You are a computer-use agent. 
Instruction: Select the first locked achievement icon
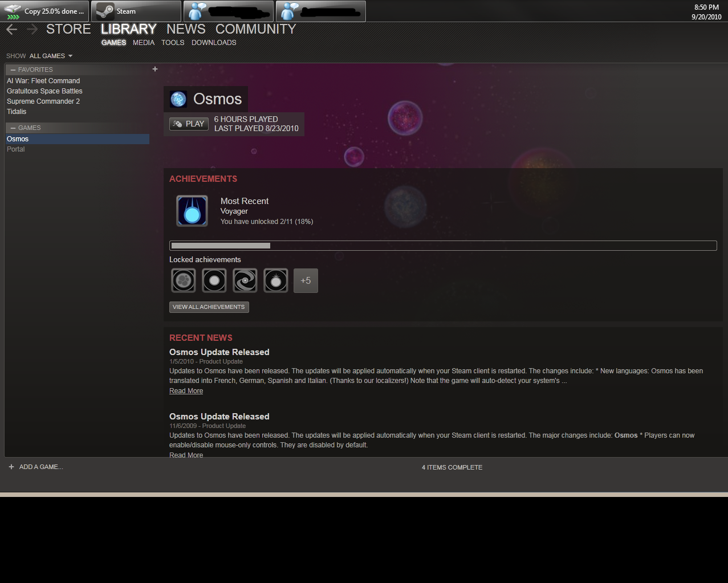click(x=184, y=280)
